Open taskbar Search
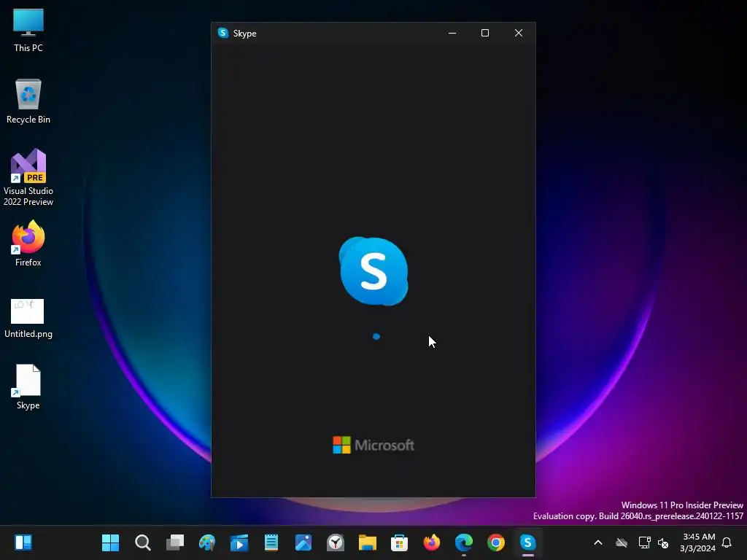The height and width of the screenshot is (560, 747). 142,542
